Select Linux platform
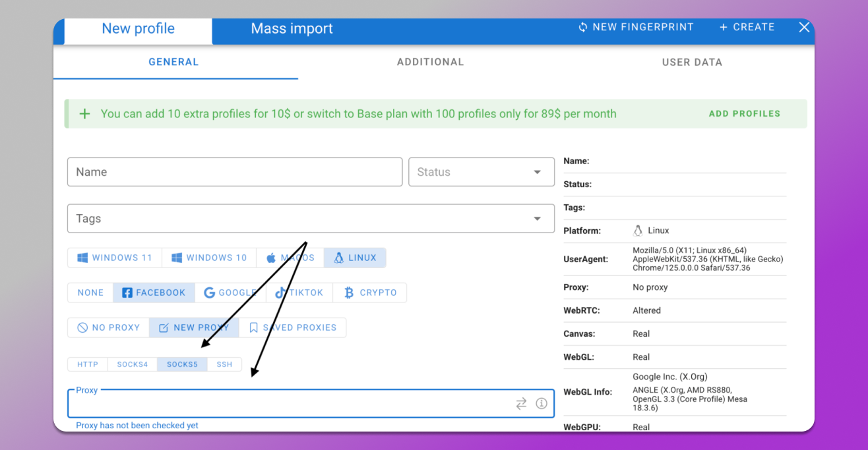The height and width of the screenshot is (450, 868). pyautogui.click(x=355, y=258)
